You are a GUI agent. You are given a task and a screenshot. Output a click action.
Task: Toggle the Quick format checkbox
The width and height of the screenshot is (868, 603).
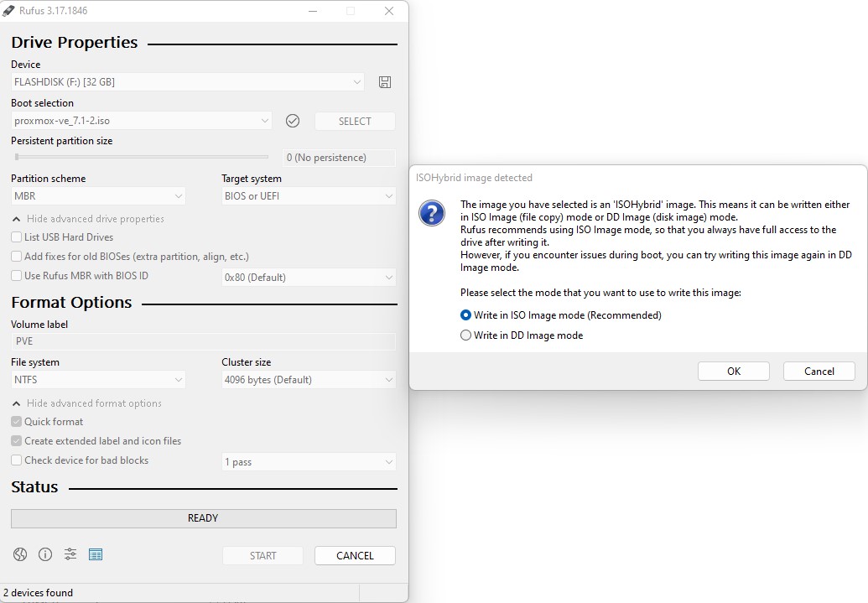[x=17, y=421]
